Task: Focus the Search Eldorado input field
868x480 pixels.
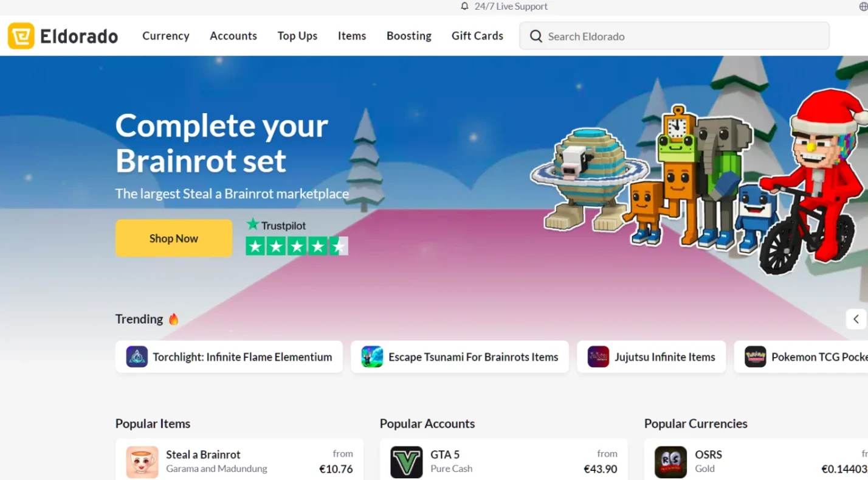Action: click(x=674, y=36)
